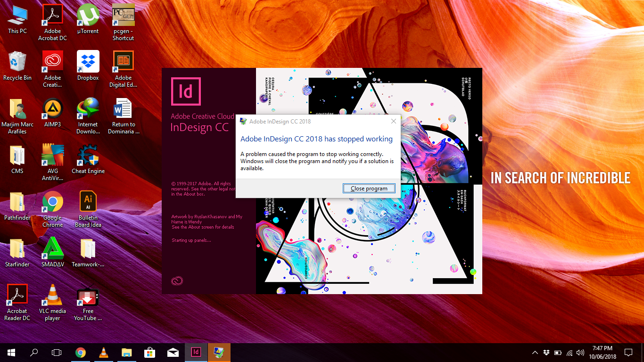Screen dimensions: 644x362
Task: Click Close program button in error dialog
Action: pos(369,188)
